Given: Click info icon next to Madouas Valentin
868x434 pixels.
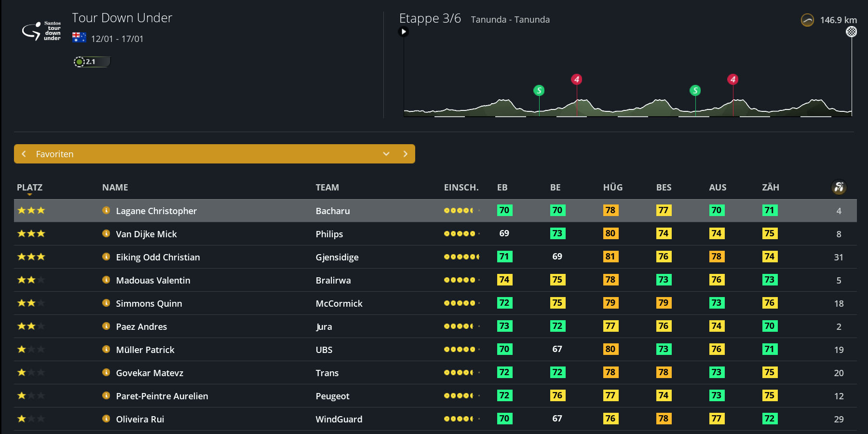Looking at the screenshot, I should click(106, 280).
